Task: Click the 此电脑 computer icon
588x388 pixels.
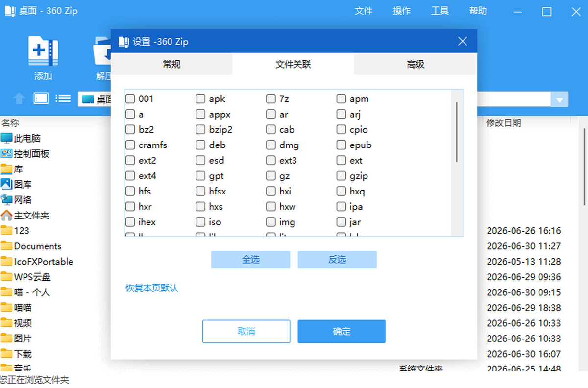Action: click(6, 138)
